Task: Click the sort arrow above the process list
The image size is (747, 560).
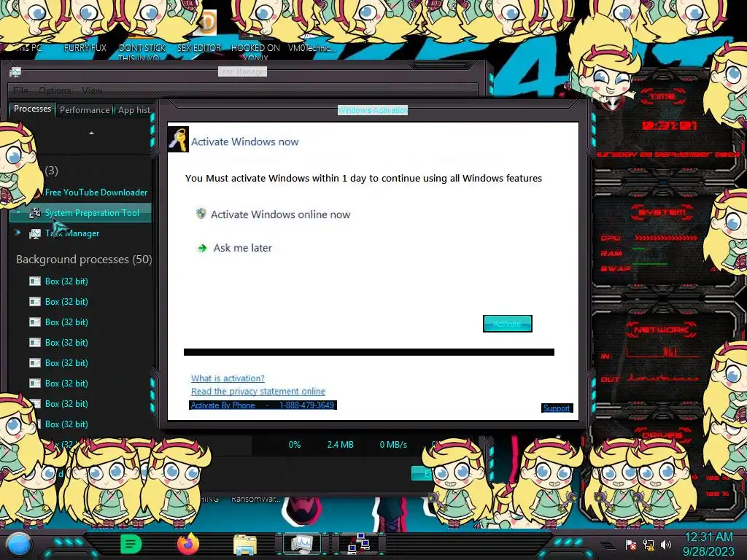Action: [x=91, y=133]
